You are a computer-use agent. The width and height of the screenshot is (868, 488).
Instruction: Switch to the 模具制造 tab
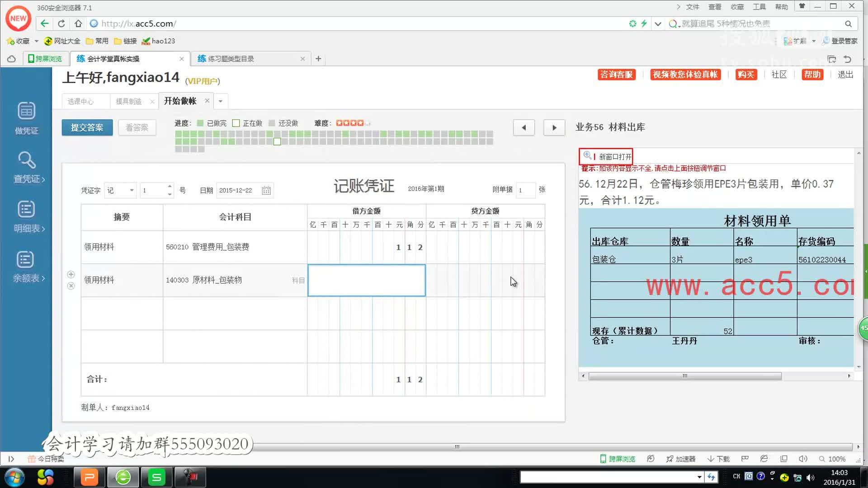[129, 101]
